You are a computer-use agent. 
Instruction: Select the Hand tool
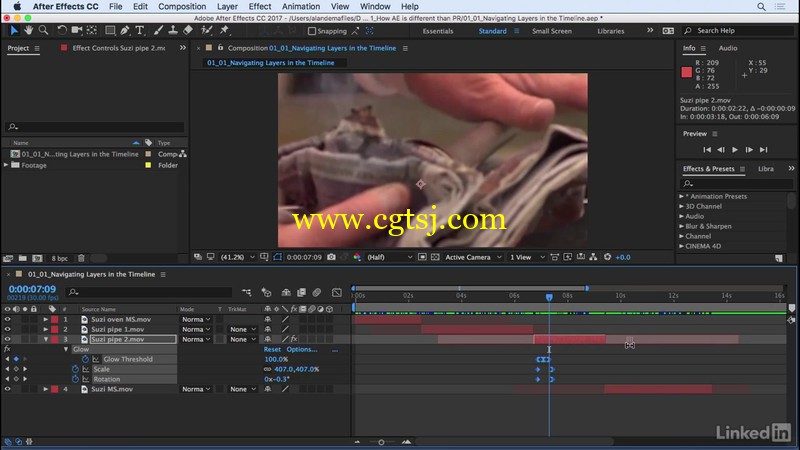click(29, 31)
